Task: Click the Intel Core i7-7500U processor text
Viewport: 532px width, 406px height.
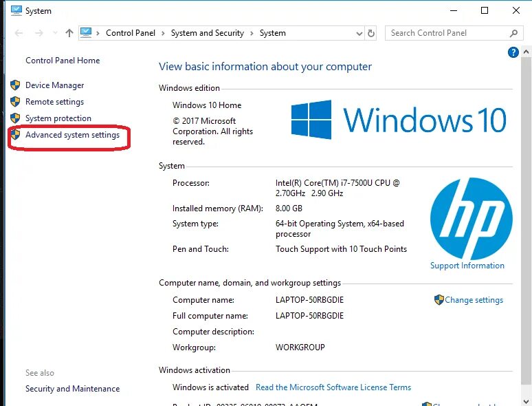Action: point(337,188)
